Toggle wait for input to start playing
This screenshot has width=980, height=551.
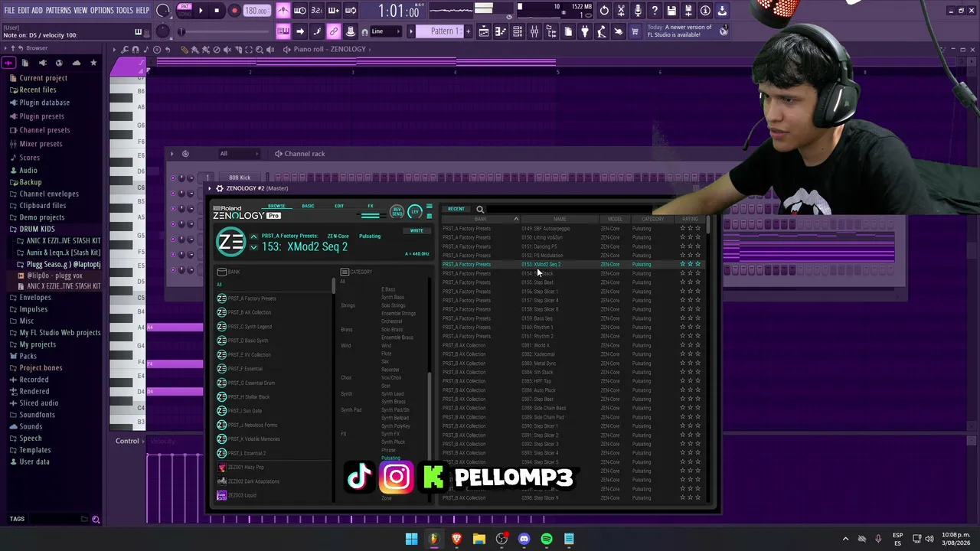point(300,11)
